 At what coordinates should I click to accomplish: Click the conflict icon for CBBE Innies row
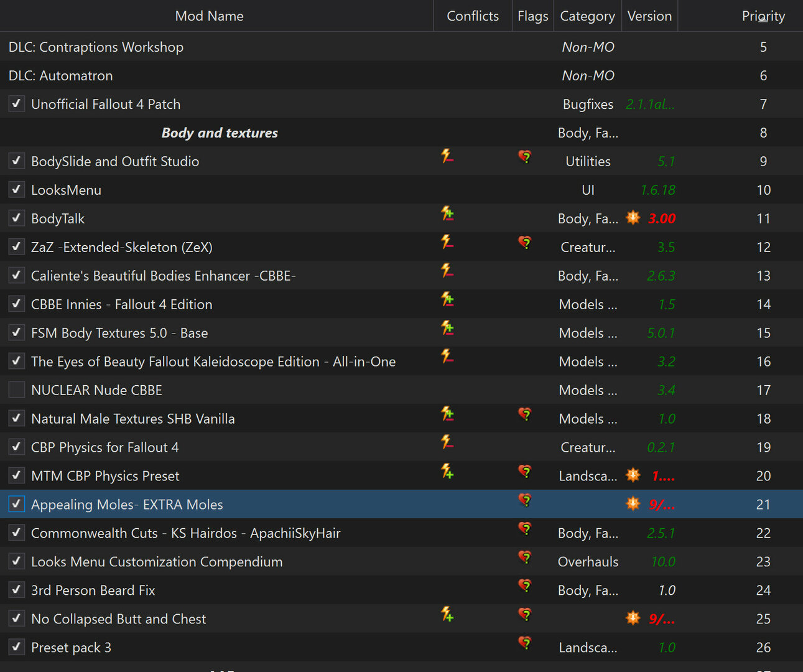(447, 299)
